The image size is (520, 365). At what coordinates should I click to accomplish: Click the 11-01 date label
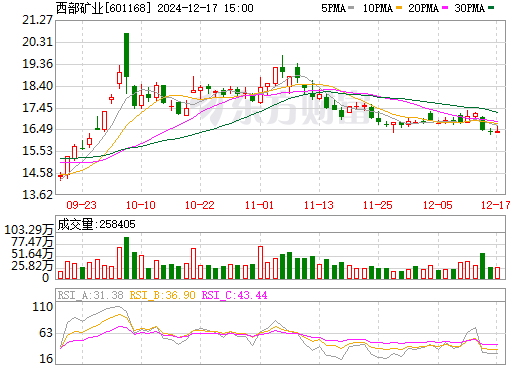[x=259, y=205]
